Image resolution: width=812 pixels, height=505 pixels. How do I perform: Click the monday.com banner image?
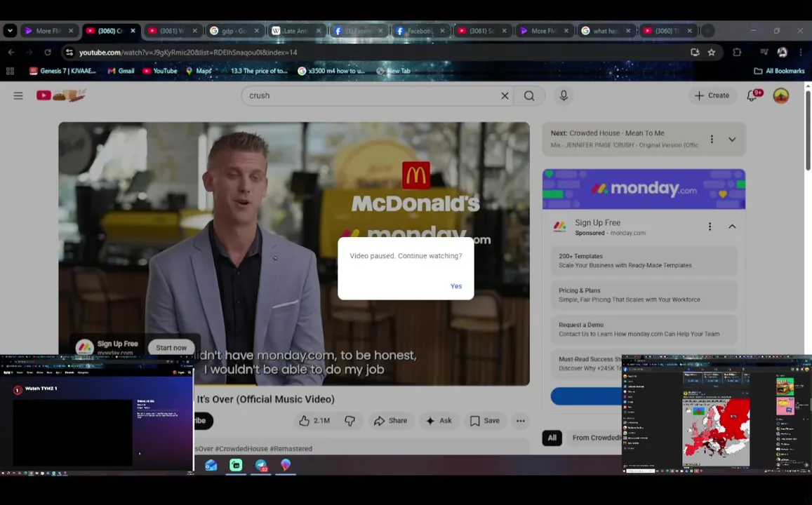644,189
